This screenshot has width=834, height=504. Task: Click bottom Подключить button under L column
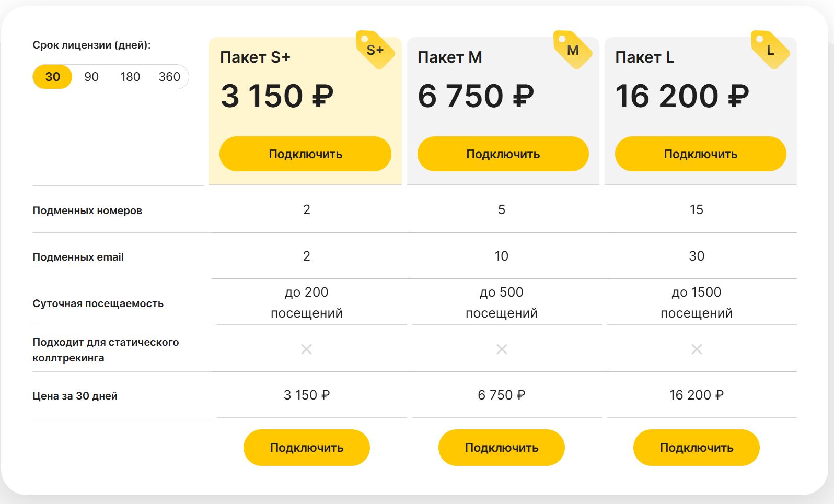pos(697,448)
